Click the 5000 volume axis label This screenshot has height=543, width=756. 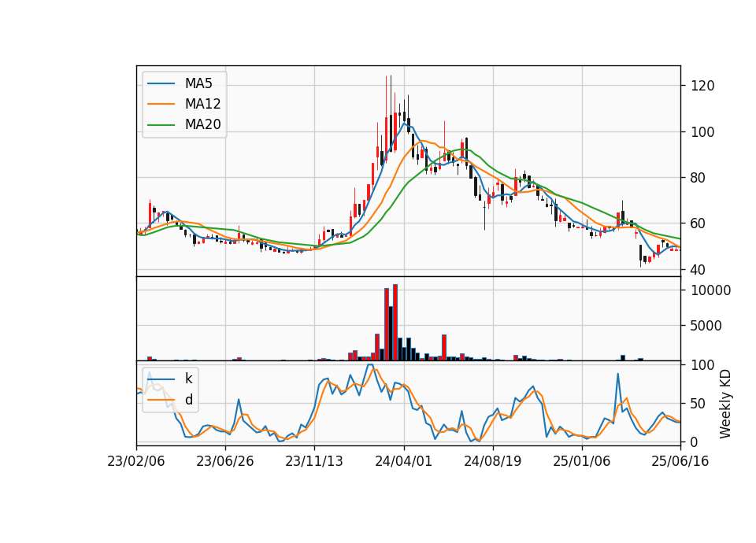coord(706,326)
